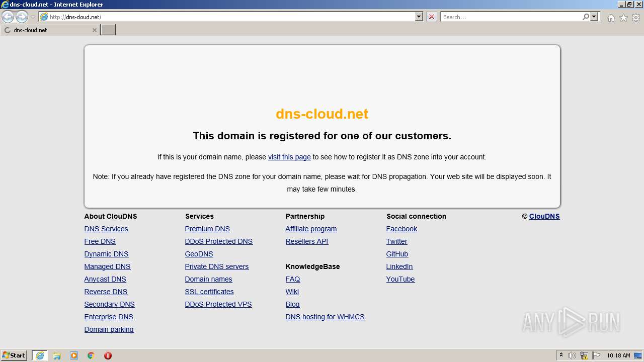Stop loading the page with the X button

431,17
